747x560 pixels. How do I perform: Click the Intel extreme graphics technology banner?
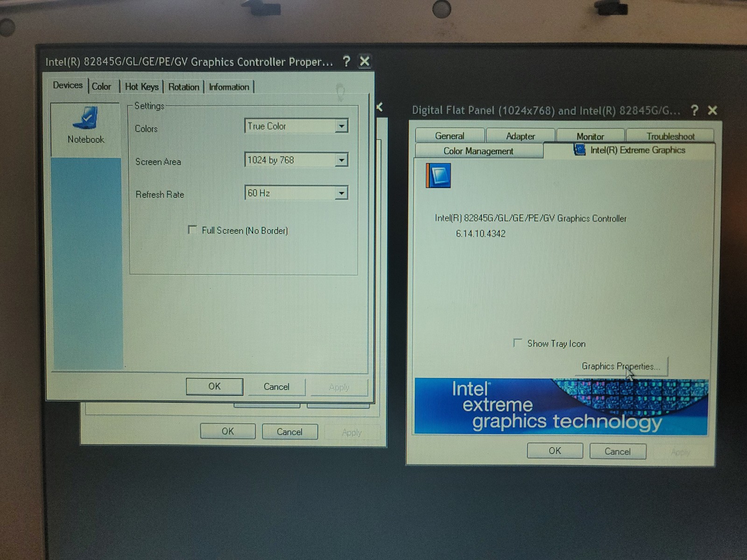[x=561, y=406]
